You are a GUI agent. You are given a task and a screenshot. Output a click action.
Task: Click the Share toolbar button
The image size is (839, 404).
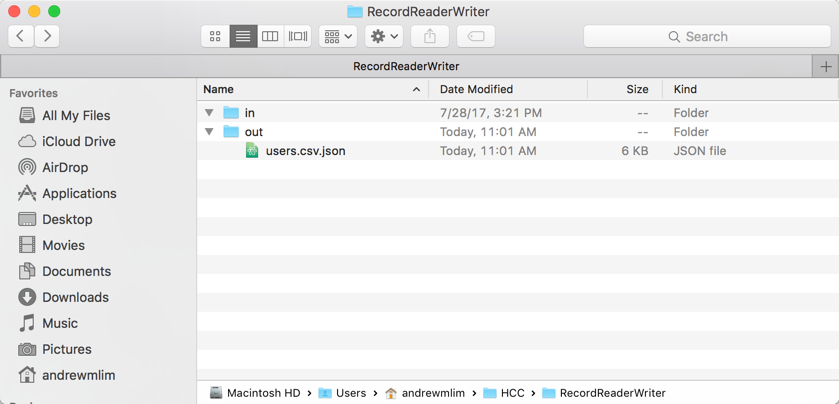(430, 36)
